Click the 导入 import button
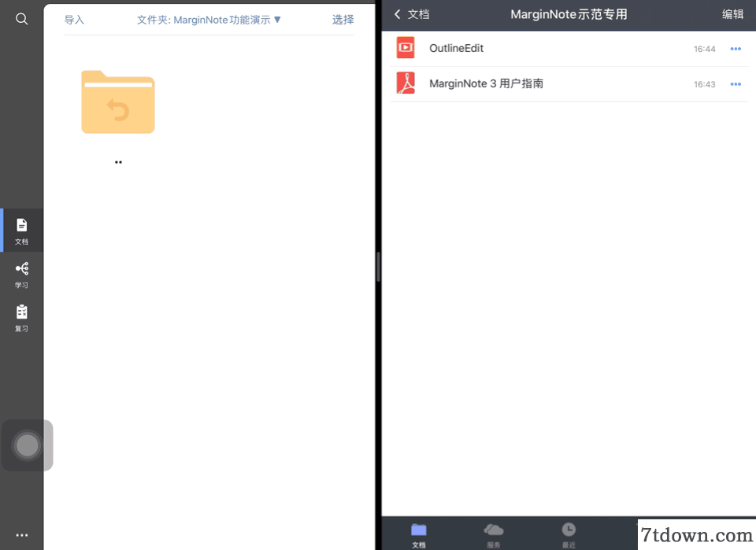Image resolution: width=756 pixels, height=550 pixels. 74,20
